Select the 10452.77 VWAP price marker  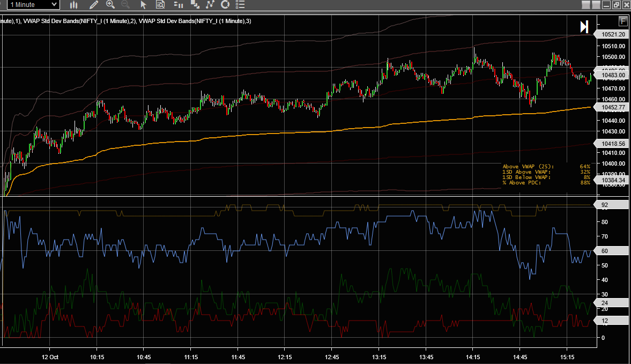[x=612, y=107]
